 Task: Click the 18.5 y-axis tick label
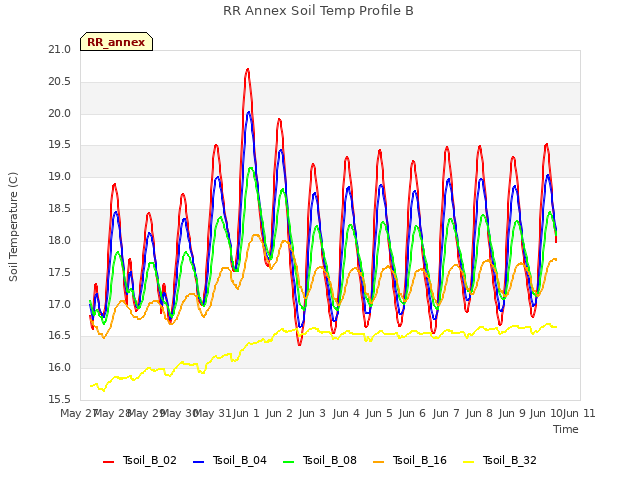click(x=60, y=209)
